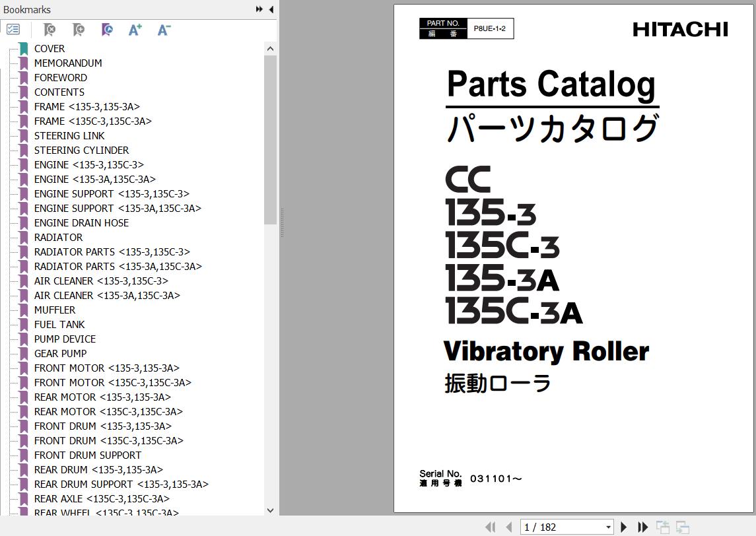This screenshot has height=536, width=756.
Task: Open REAR DRUM <135-3,135-3A> bookmark
Action: (98, 469)
